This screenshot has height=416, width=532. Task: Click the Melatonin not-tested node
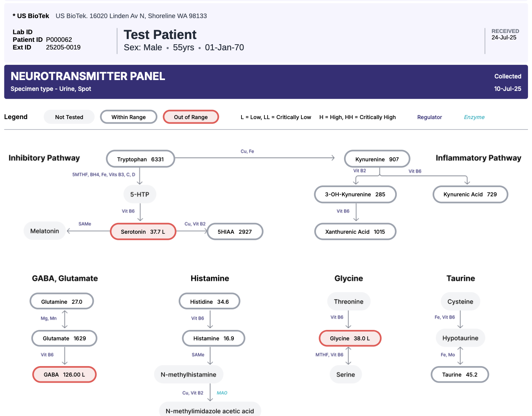coord(45,231)
